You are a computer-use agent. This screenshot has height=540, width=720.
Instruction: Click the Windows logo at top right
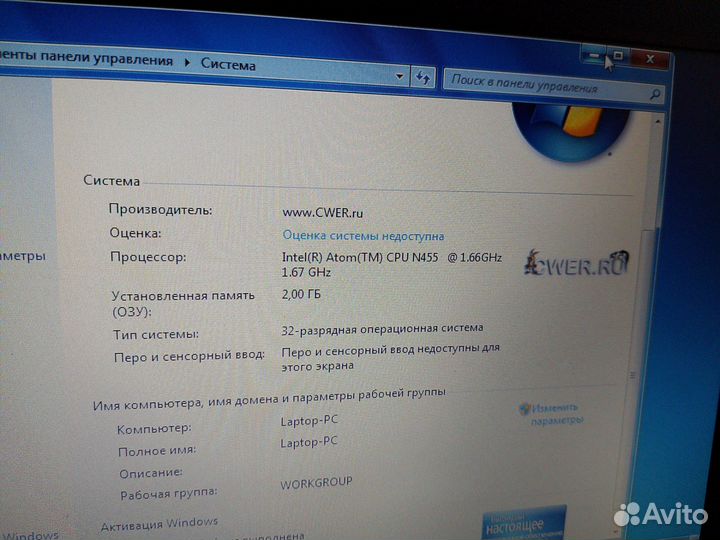(x=571, y=132)
